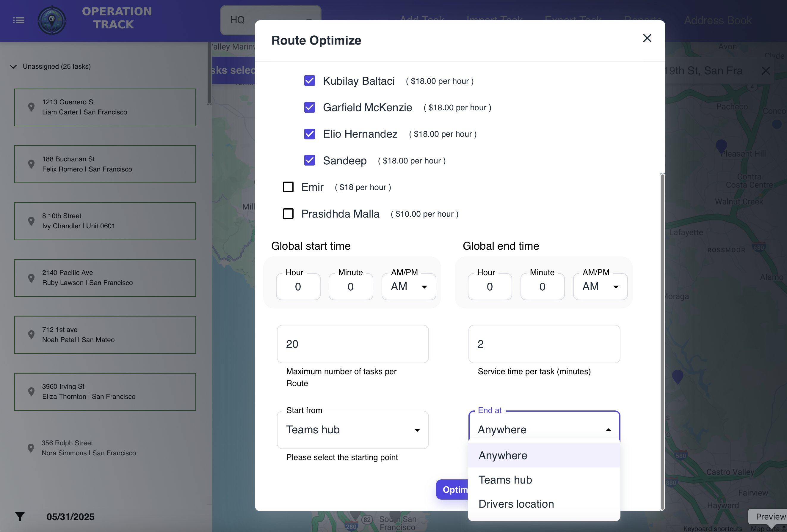The height and width of the screenshot is (532, 787).
Task: Open Global start time AM/PM dropdown
Action: [408, 287]
